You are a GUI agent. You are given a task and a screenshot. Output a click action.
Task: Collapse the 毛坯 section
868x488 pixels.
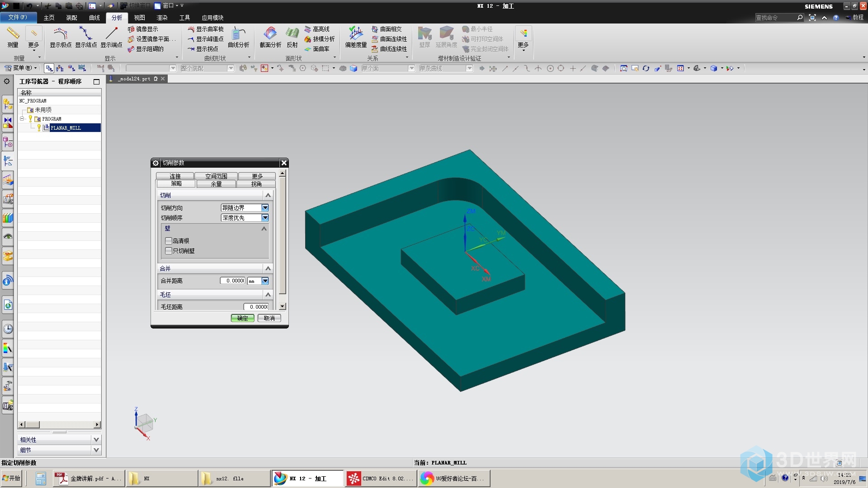point(268,295)
